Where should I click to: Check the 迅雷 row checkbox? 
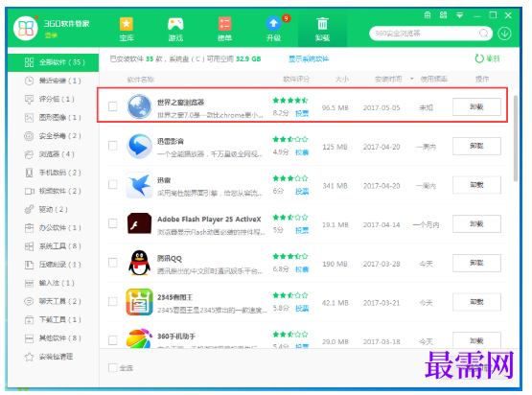point(113,185)
